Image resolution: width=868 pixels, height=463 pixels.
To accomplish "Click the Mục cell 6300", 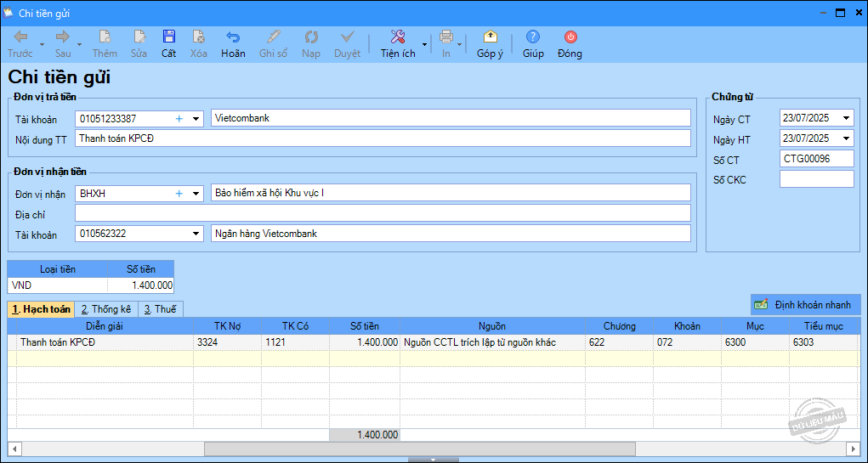I will pyautogui.click(x=755, y=342).
